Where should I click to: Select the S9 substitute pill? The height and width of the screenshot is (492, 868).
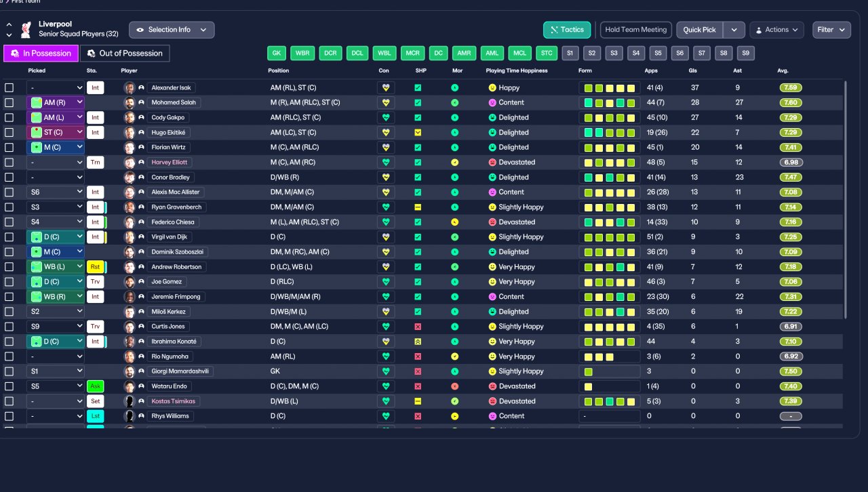coord(745,53)
